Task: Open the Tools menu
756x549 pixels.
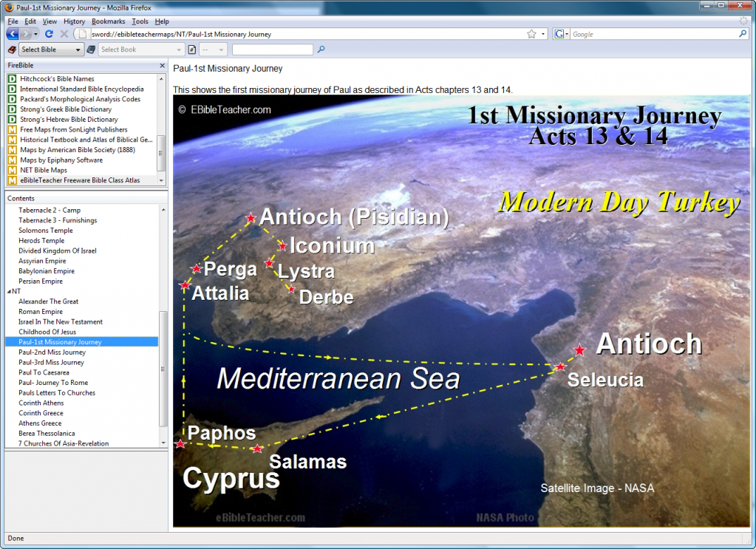Action: coord(140,21)
